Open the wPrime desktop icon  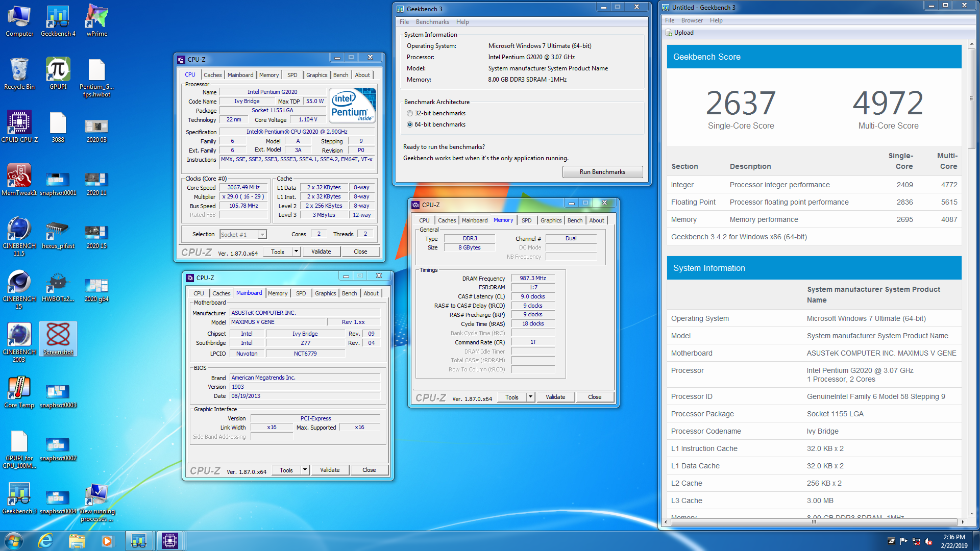tap(96, 21)
